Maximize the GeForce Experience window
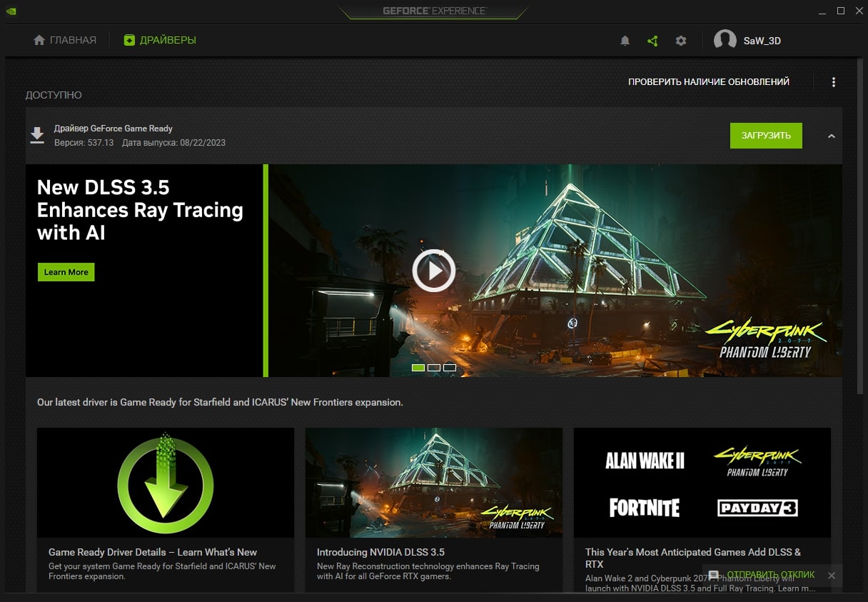 (x=841, y=11)
